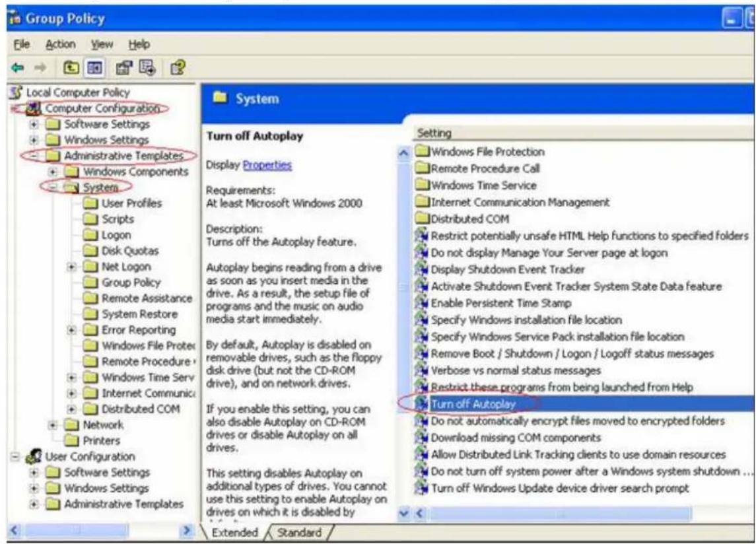Select 'Remove Boot / Shutdown / Logon / Logoff status messages'
This screenshot has width=756, height=544.
click(572, 353)
